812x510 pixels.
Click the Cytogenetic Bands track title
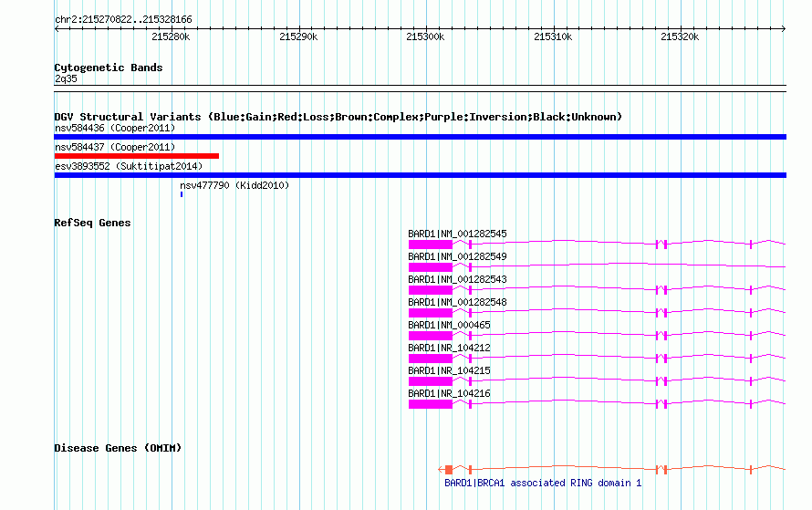[109, 68]
